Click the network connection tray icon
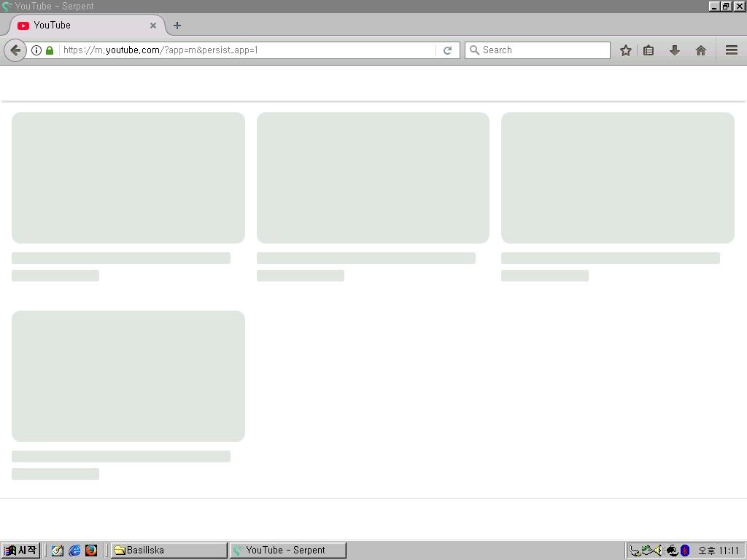The width and height of the screenshot is (747, 560). tap(634, 551)
